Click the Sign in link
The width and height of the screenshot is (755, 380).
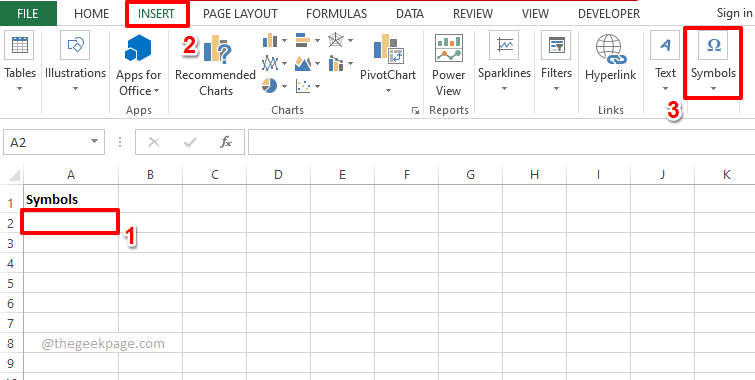(734, 13)
